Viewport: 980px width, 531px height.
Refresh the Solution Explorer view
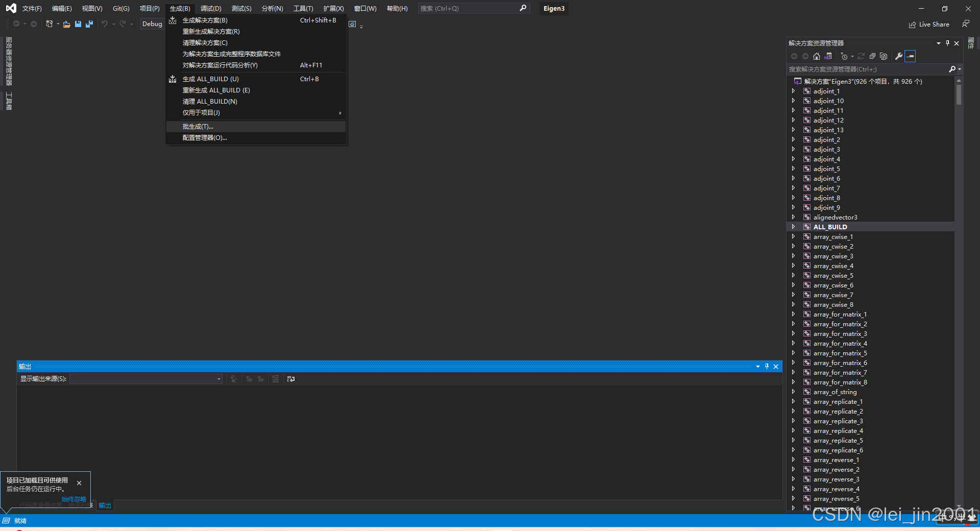tap(862, 56)
